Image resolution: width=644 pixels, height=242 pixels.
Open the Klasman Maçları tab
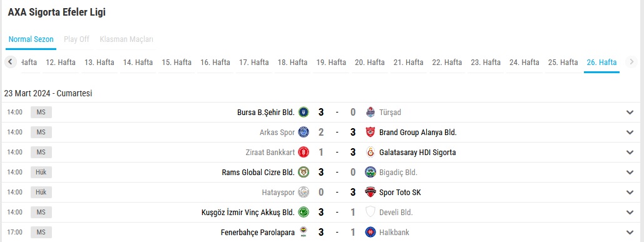(x=126, y=39)
